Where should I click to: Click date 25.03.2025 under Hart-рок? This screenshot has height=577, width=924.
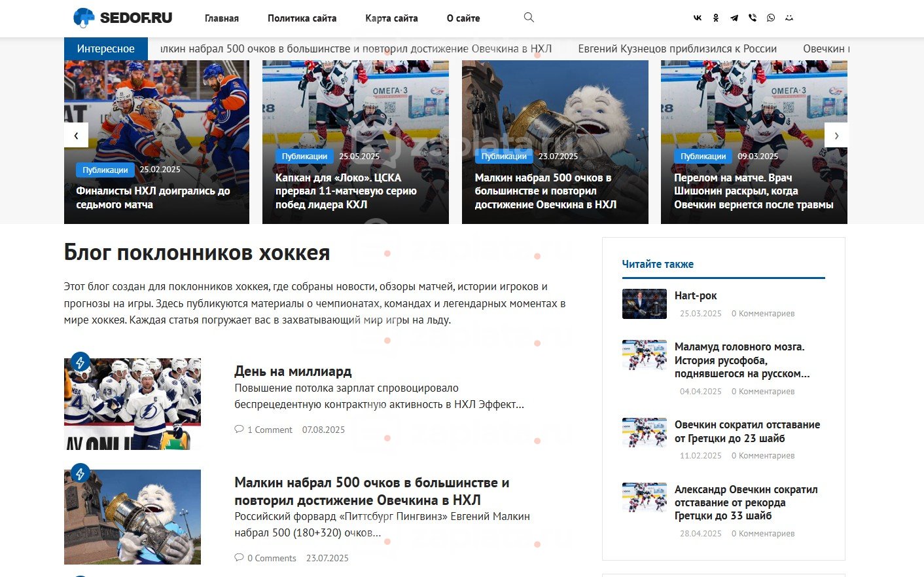pos(701,314)
